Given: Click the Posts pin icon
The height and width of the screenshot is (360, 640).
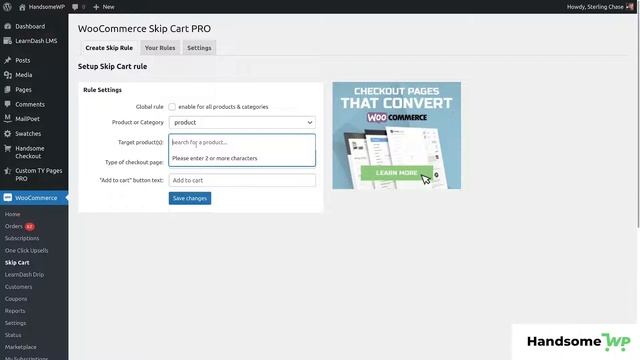Looking at the screenshot, I should (x=7, y=60).
